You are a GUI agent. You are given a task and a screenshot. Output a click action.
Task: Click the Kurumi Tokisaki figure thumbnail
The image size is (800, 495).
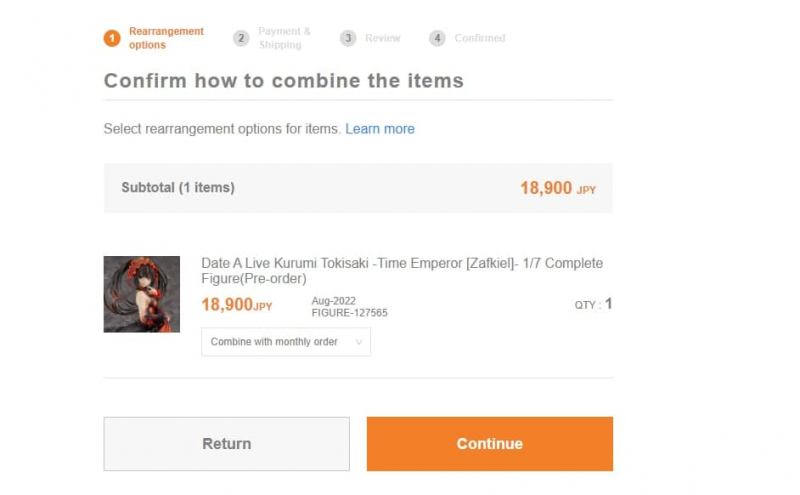(x=142, y=294)
